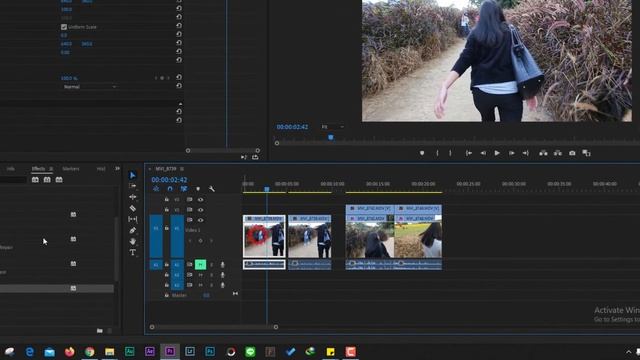Image resolution: width=640 pixels, height=360 pixels.
Task: Select the Track Select Forward tool
Action: tap(133, 186)
